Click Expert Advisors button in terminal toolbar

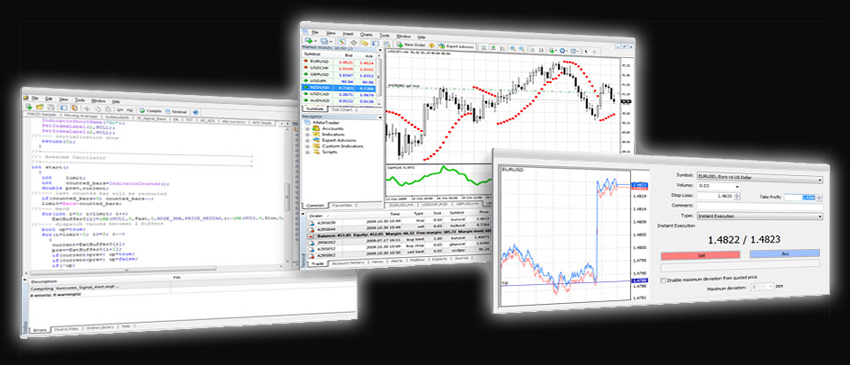(457, 47)
